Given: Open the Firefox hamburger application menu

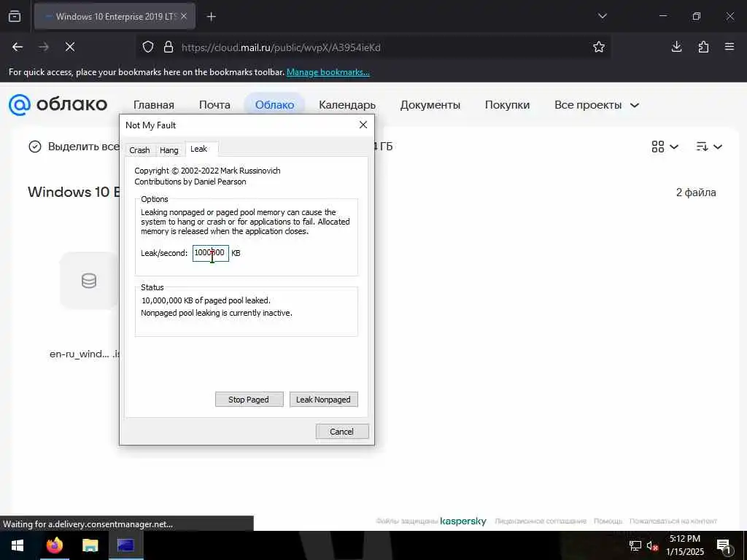Looking at the screenshot, I should coord(729,47).
